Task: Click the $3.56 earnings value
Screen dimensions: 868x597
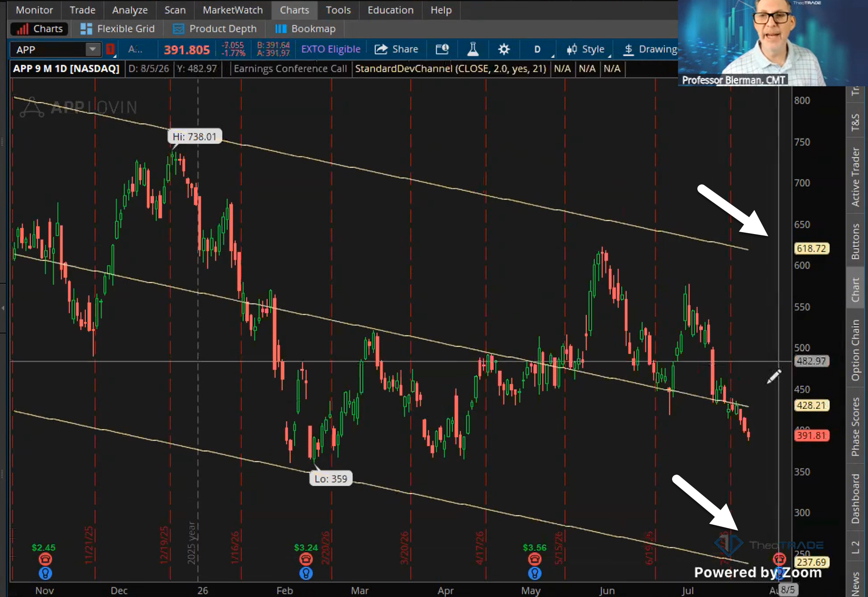Action: click(x=535, y=548)
